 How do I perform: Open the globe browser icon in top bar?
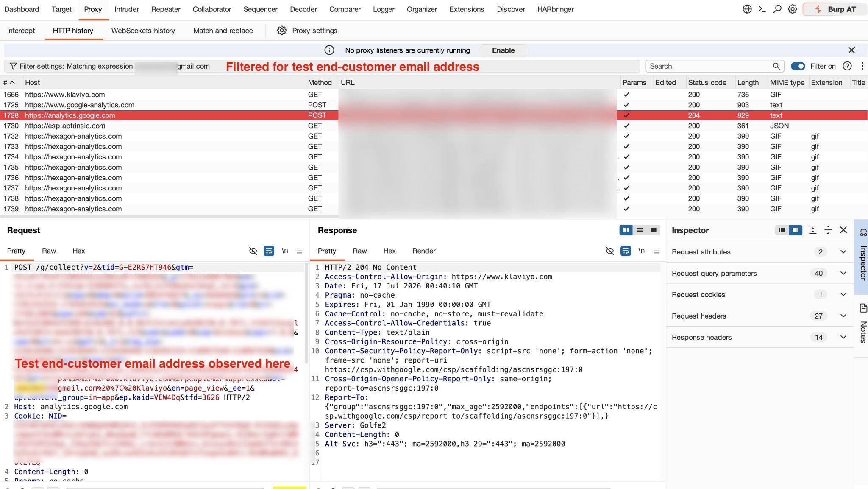747,9
